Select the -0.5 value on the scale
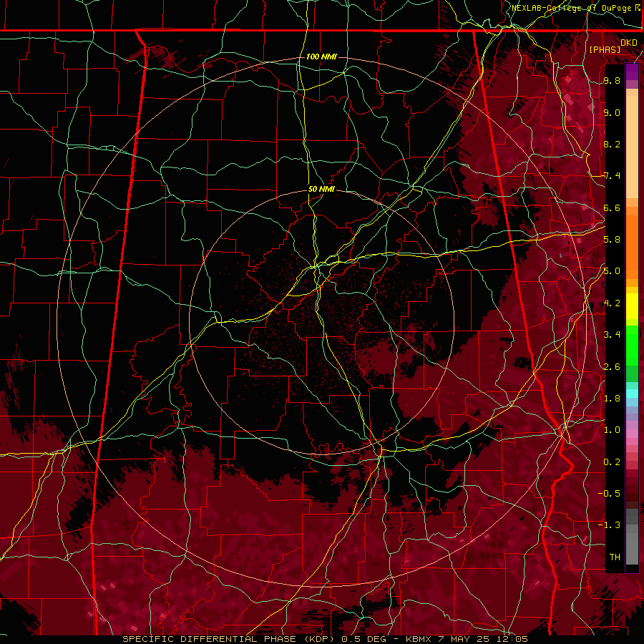644x644 pixels. 609,494
